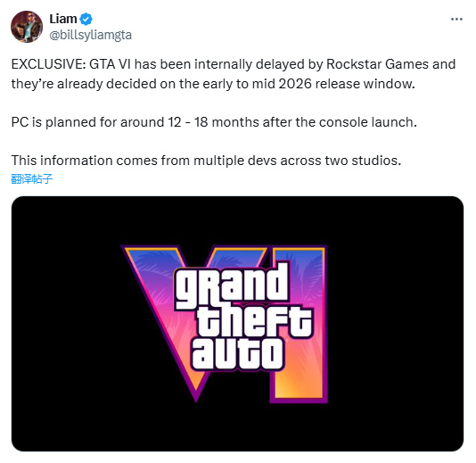The height and width of the screenshot is (463, 476).
Task: Click the word 'grand' in the logo
Action: pos(231,286)
